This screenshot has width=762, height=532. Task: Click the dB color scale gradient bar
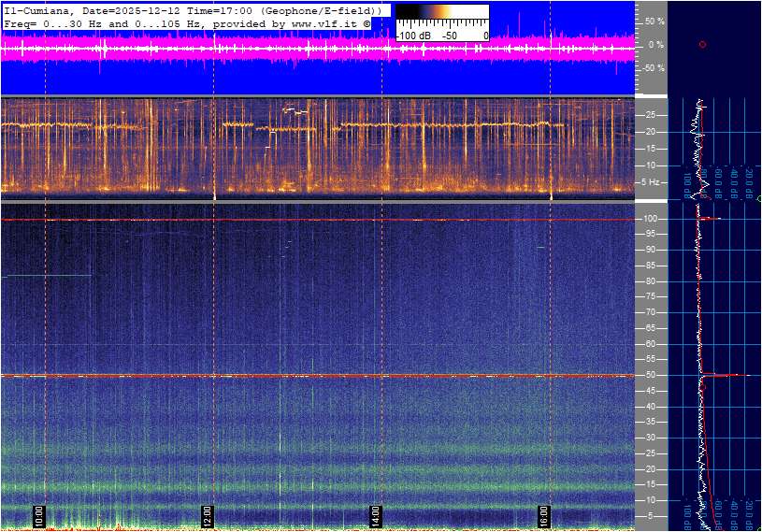click(442, 18)
